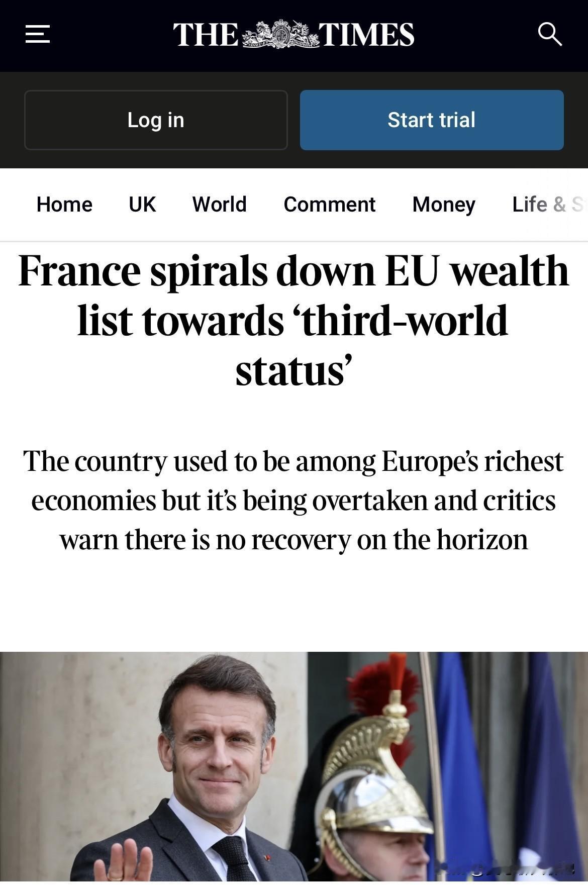Viewport: 588px width, 889px height.
Task: Click the France spirals down headline
Action: [x=293, y=321]
